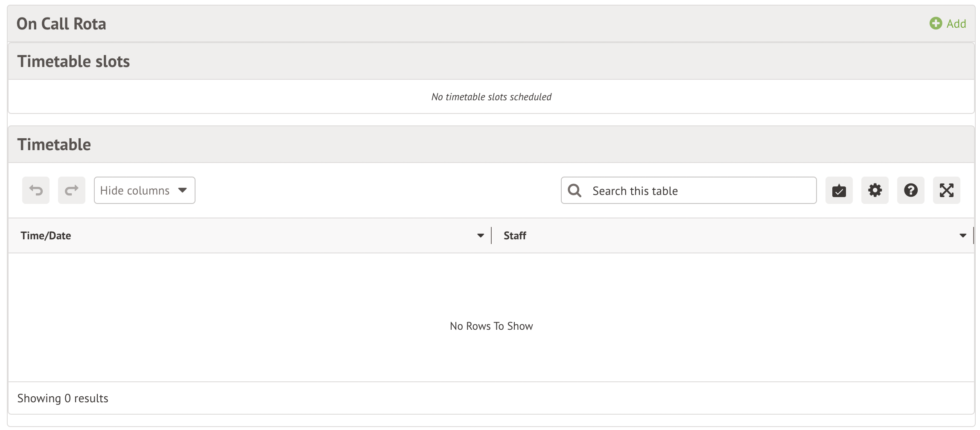Click the magnifying glass search icon
980x430 pixels.
tap(575, 191)
